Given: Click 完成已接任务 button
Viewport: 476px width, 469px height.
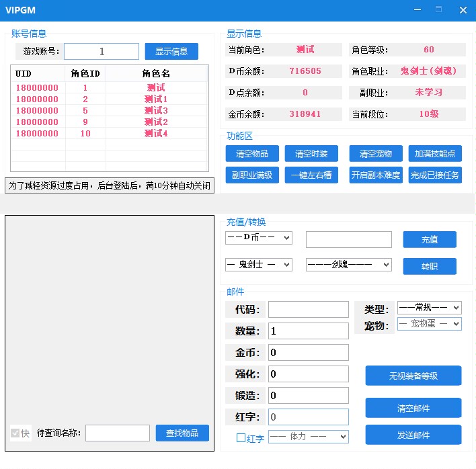Looking at the screenshot, I should [x=434, y=175].
